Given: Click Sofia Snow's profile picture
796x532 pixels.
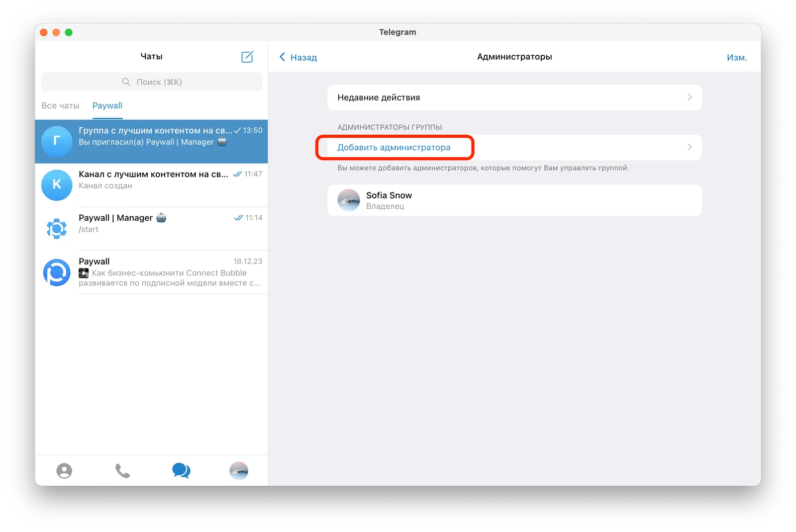Looking at the screenshot, I should point(349,200).
